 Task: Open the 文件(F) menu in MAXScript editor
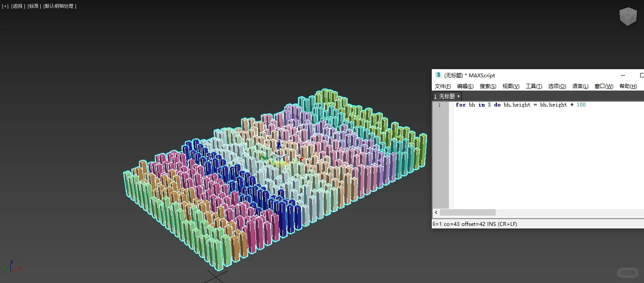[442, 86]
